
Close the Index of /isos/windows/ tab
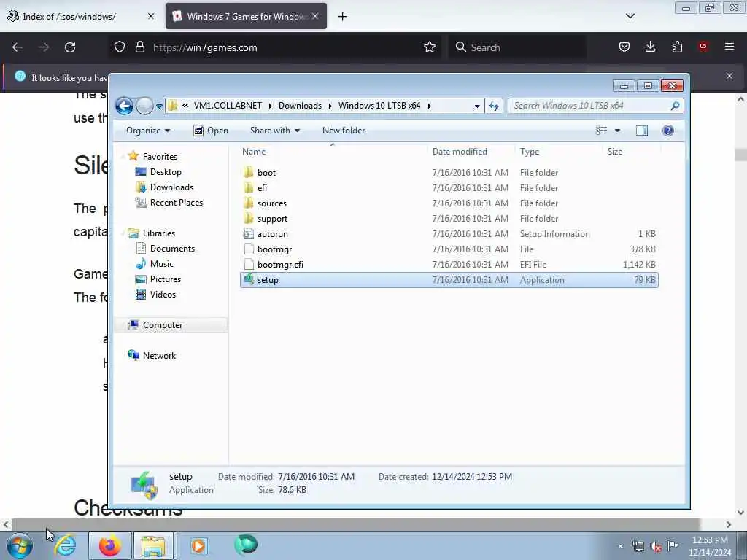click(x=151, y=17)
